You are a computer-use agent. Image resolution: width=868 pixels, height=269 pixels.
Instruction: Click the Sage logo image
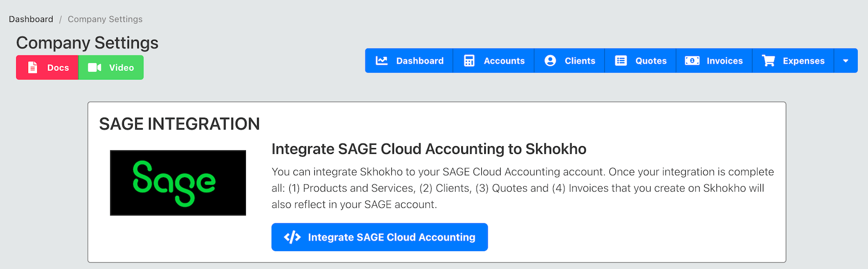pos(178,183)
